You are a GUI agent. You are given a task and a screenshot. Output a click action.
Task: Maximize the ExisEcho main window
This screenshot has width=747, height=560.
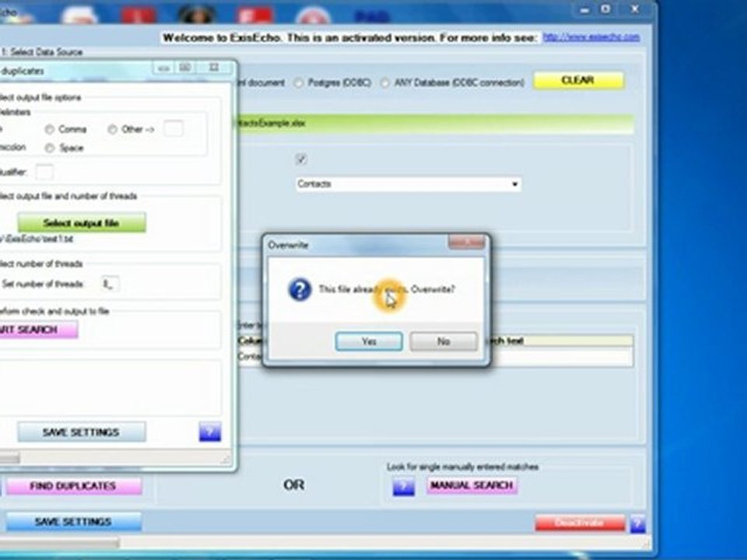point(605,9)
